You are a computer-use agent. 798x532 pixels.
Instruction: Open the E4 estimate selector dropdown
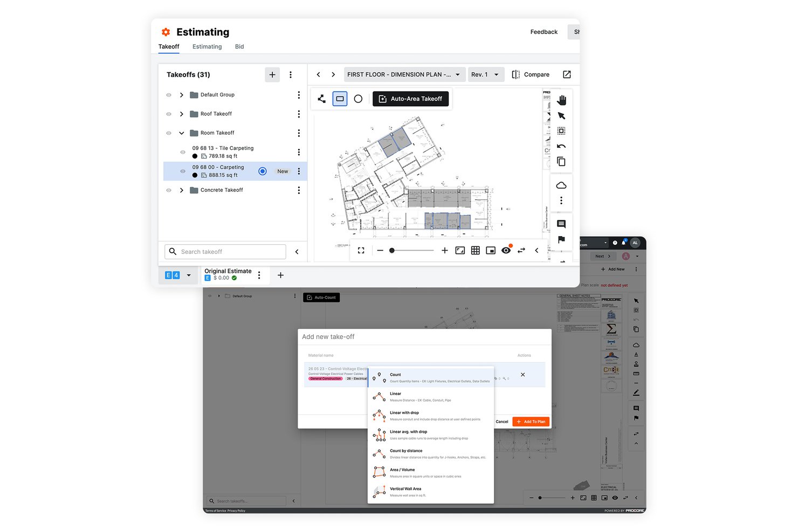(178, 275)
